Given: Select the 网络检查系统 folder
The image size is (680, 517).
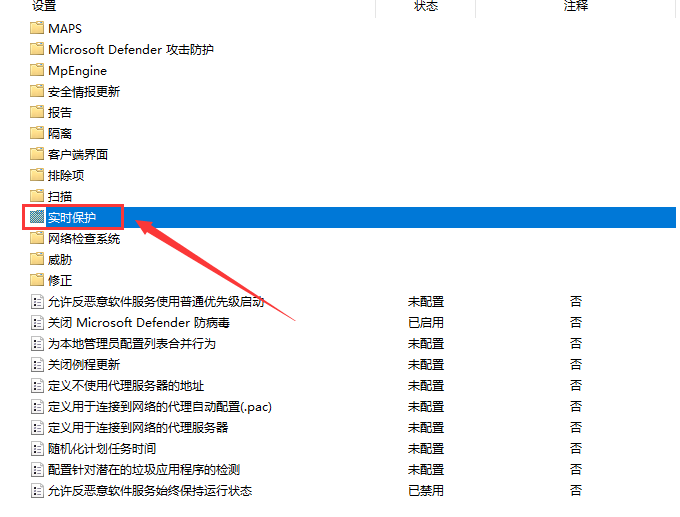Looking at the screenshot, I should (84, 239).
